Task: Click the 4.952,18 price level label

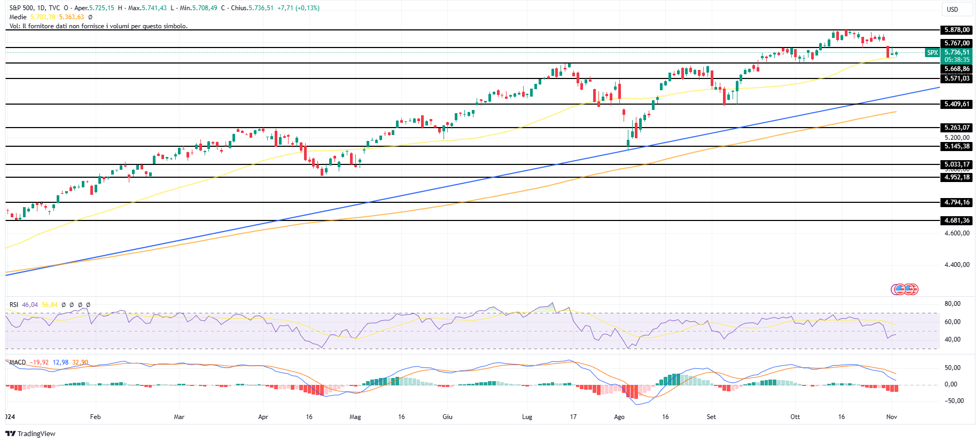Action: point(956,177)
